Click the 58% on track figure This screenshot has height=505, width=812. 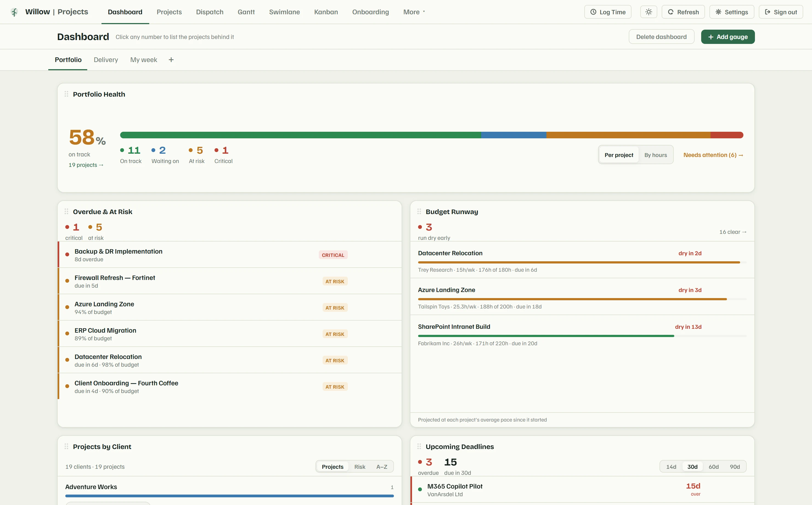(x=87, y=137)
